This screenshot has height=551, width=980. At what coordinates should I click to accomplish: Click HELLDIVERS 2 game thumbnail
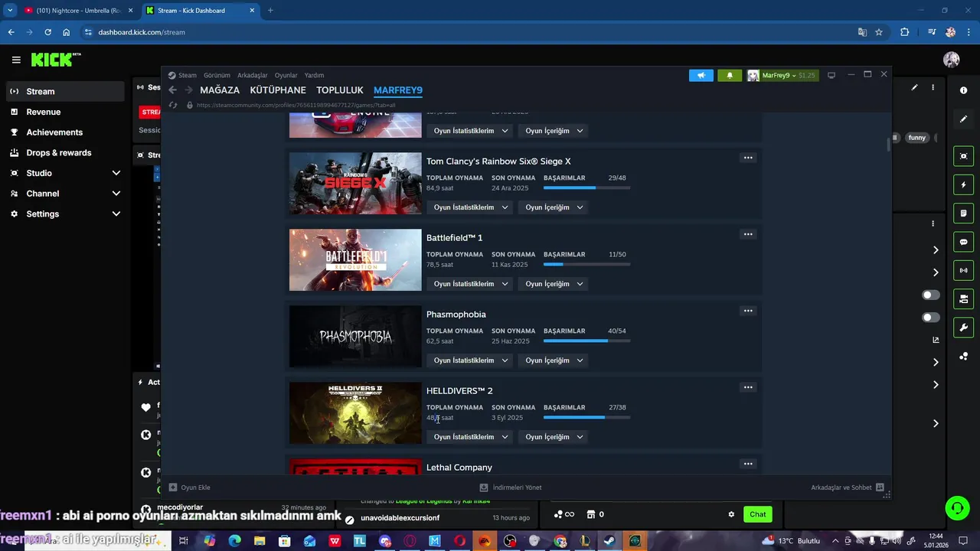tap(355, 413)
